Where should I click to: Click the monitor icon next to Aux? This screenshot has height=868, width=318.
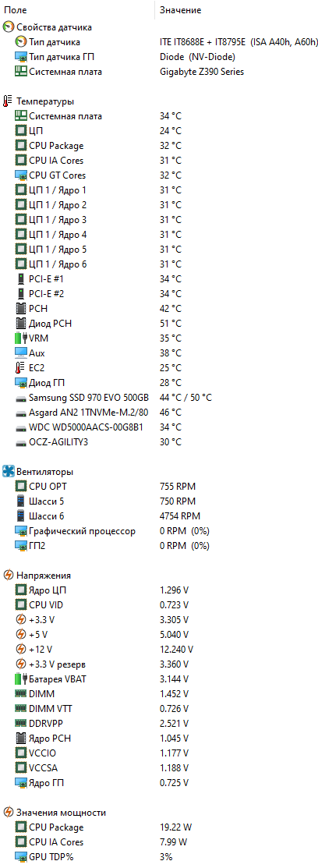tap(20, 353)
